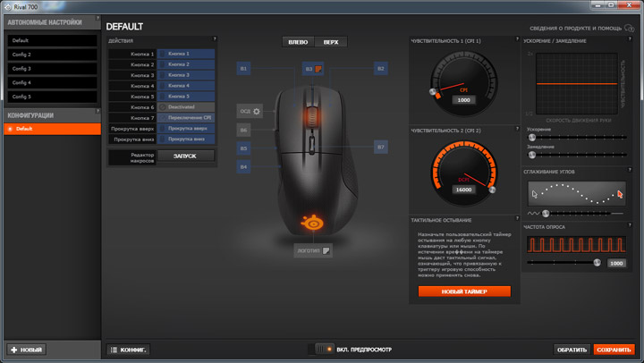This screenshot has width=644, height=363.
Task: Open action dropdown for Кнопка 1
Action: point(186,54)
